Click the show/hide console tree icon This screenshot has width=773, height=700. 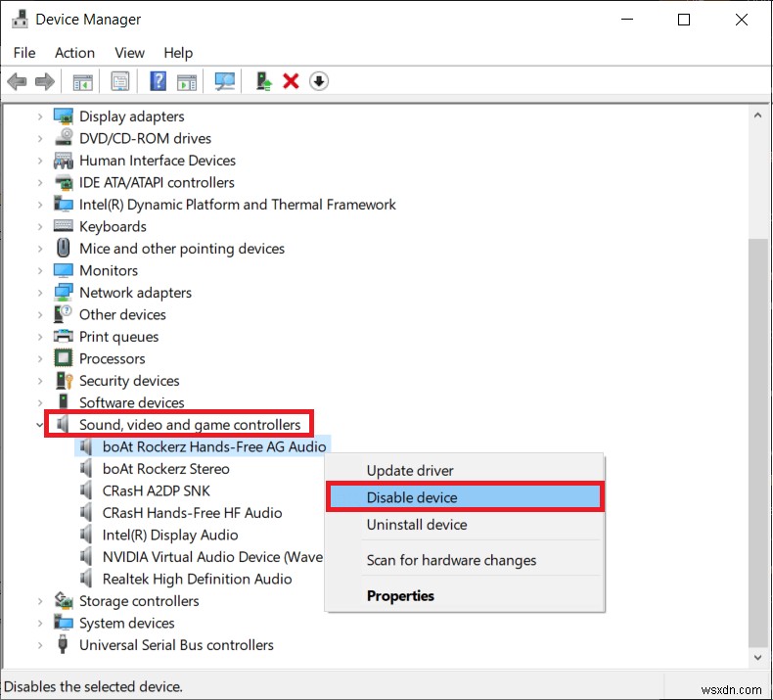[x=82, y=81]
